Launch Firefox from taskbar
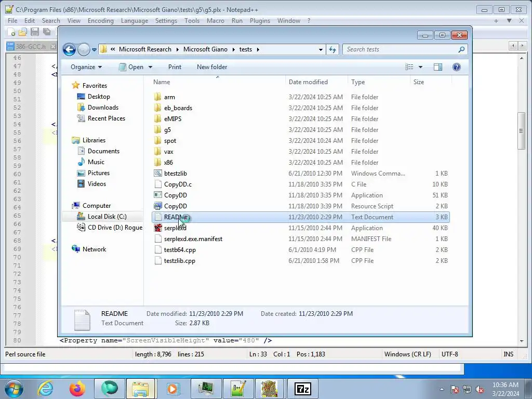Image resolution: width=532 pixels, height=399 pixels. pyautogui.click(x=77, y=389)
